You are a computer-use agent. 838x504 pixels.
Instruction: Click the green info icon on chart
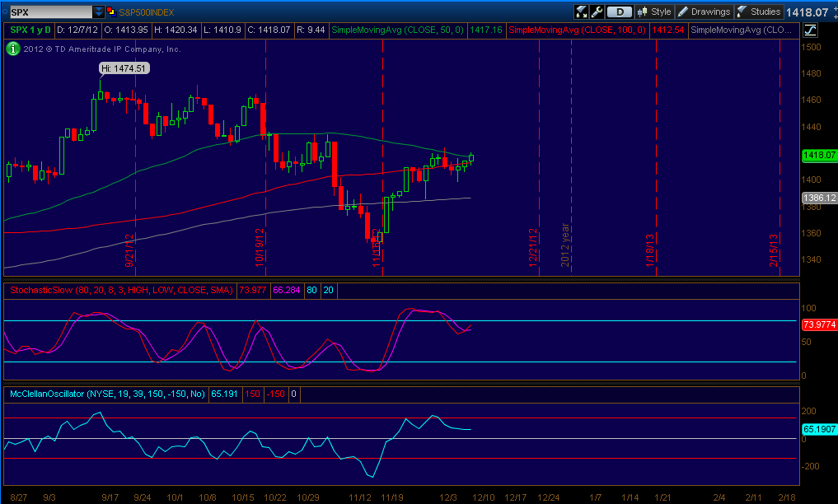pos(13,49)
